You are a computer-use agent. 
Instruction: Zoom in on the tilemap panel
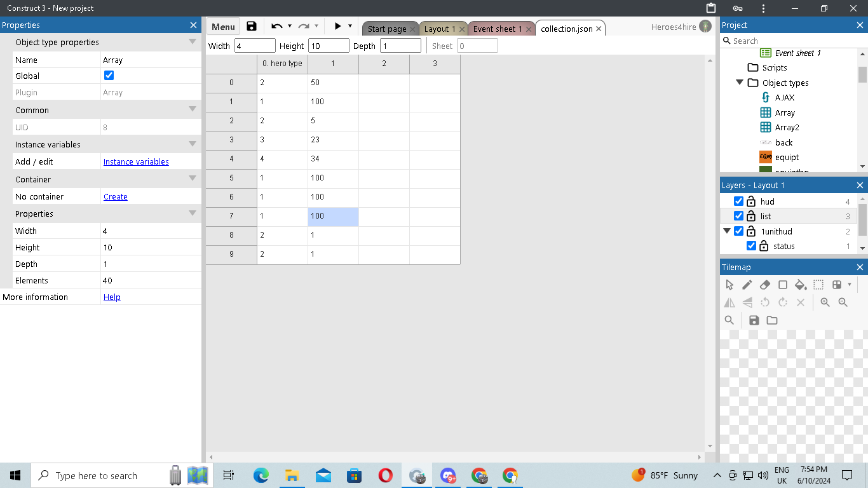(x=825, y=302)
